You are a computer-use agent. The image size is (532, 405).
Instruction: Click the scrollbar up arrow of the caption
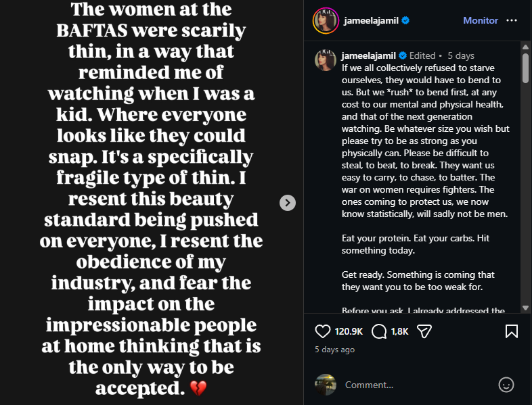[525, 47]
